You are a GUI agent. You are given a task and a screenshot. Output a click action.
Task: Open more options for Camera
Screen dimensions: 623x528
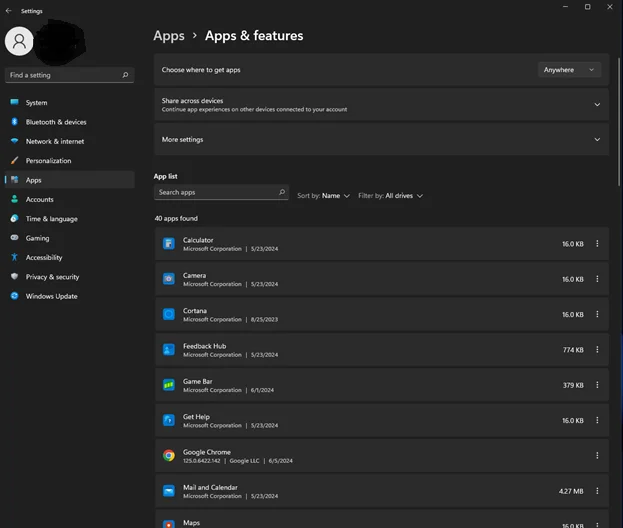[597, 279]
